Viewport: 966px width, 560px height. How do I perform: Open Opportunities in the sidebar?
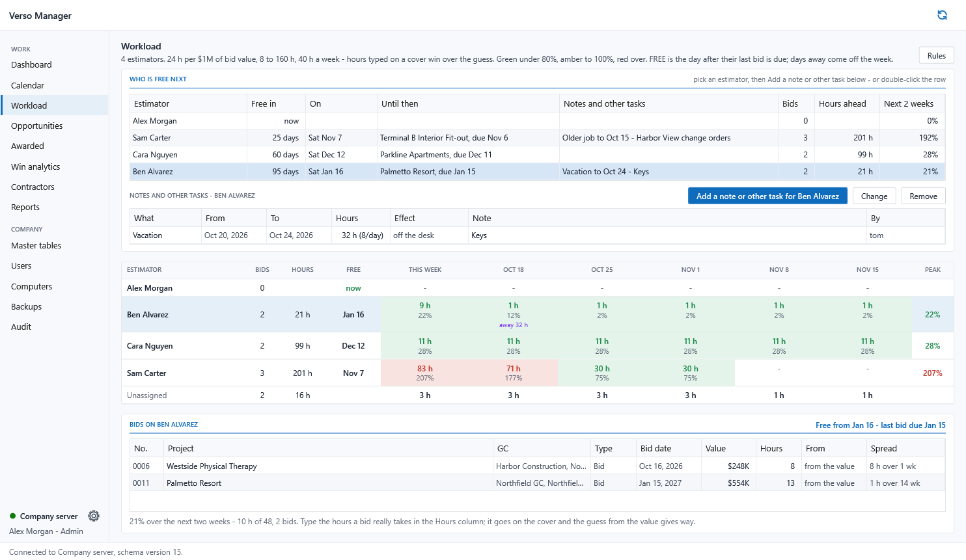(55, 126)
